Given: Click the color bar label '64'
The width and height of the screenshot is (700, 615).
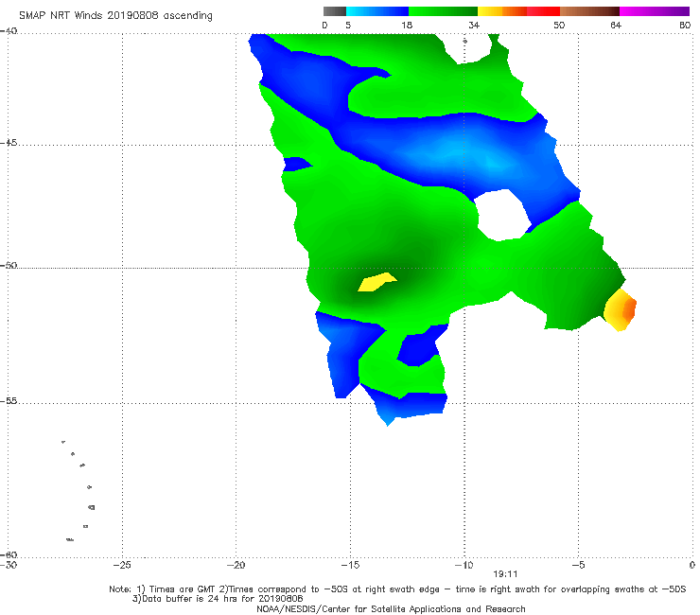Looking at the screenshot, I should pos(616,25).
